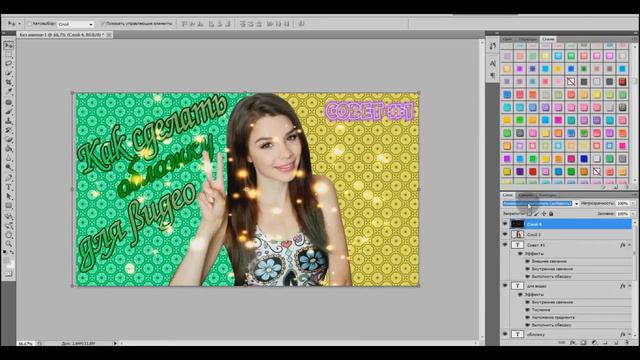This screenshot has height=360, width=640.
Task: Switch to the Слои tab
Action: tap(507, 195)
